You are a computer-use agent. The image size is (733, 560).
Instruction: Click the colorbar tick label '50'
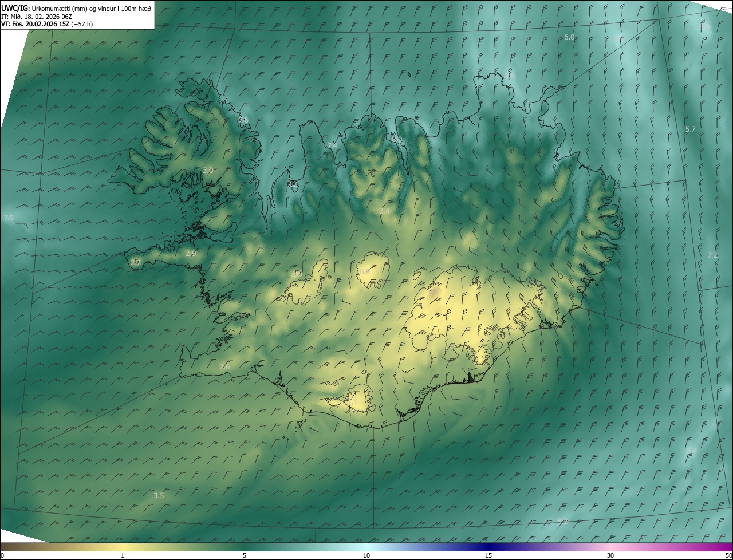coord(728,555)
